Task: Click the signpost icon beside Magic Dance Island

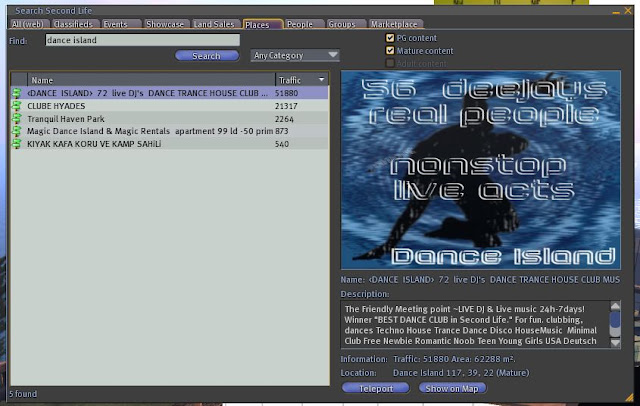Action: tap(17, 131)
